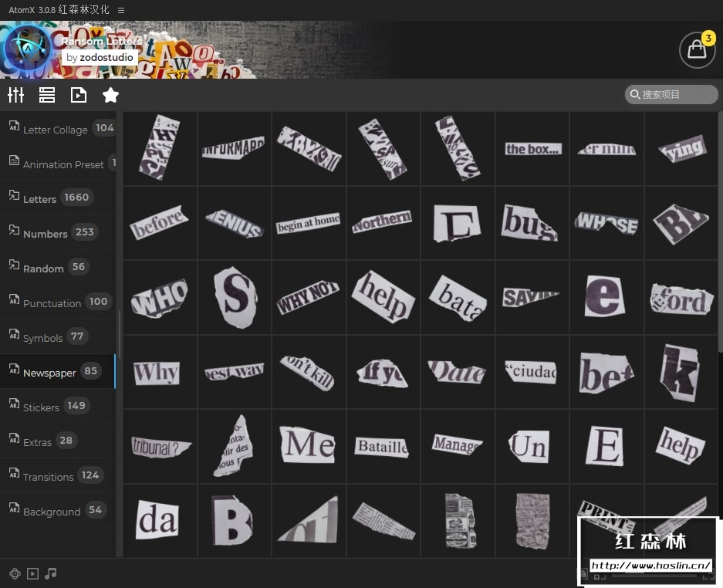
Task: Open the shopping bag cart icon
Action: [x=698, y=50]
